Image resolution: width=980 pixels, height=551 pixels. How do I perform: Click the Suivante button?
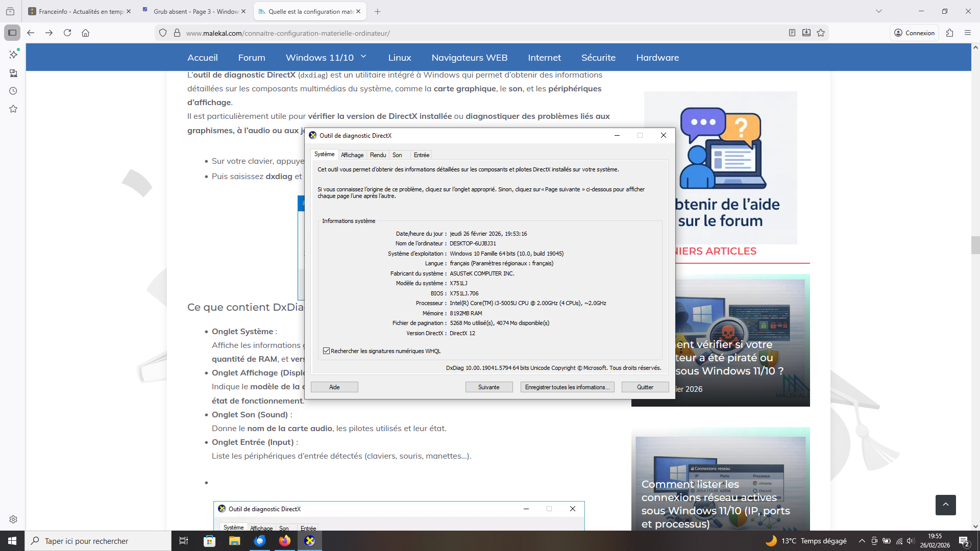[488, 387]
